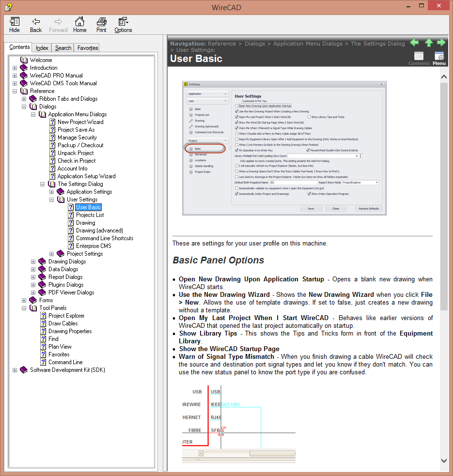Click the New Project Wizard topic icon
453x476 pixels.
tap(52, 122)
